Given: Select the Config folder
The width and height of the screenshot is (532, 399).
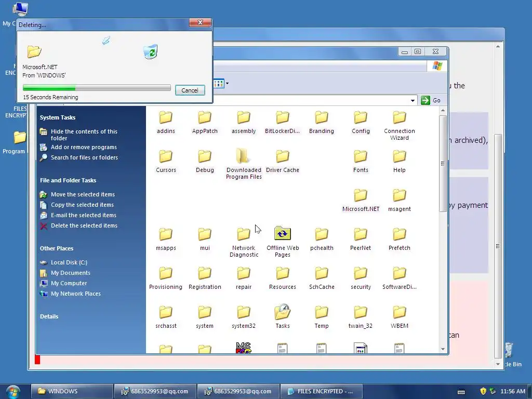Looking at the screenshot, I should (361, 122).
